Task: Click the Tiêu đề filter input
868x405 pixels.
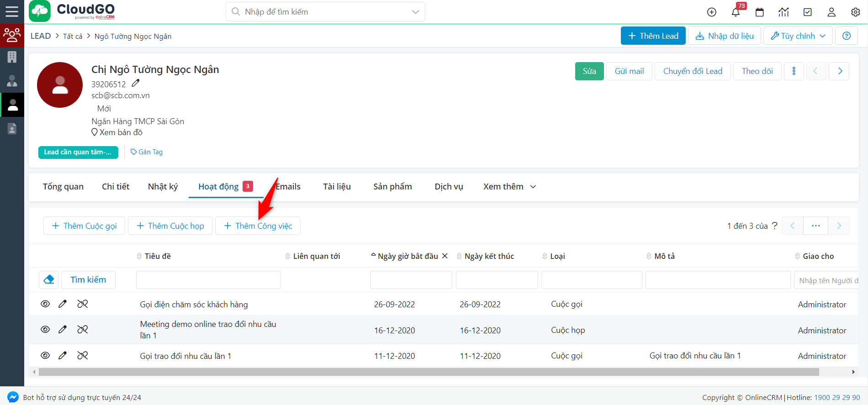Action: (208, 279)
